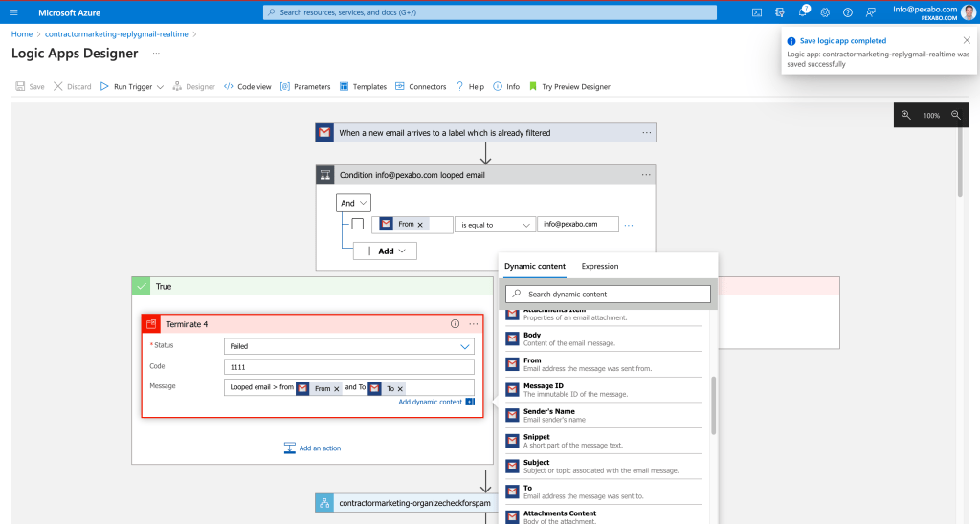
Task: Open the help question mark in the top bar
Action: point(848,12)
